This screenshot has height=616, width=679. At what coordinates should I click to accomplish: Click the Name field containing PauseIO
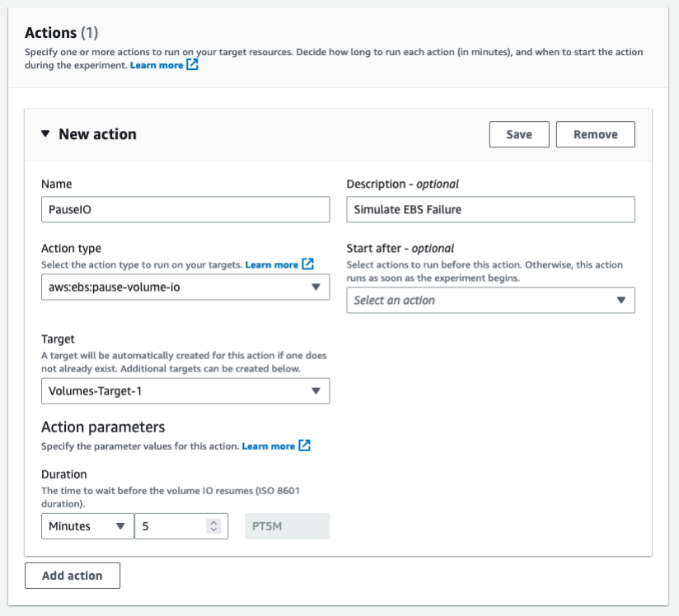tap(185, 209)
